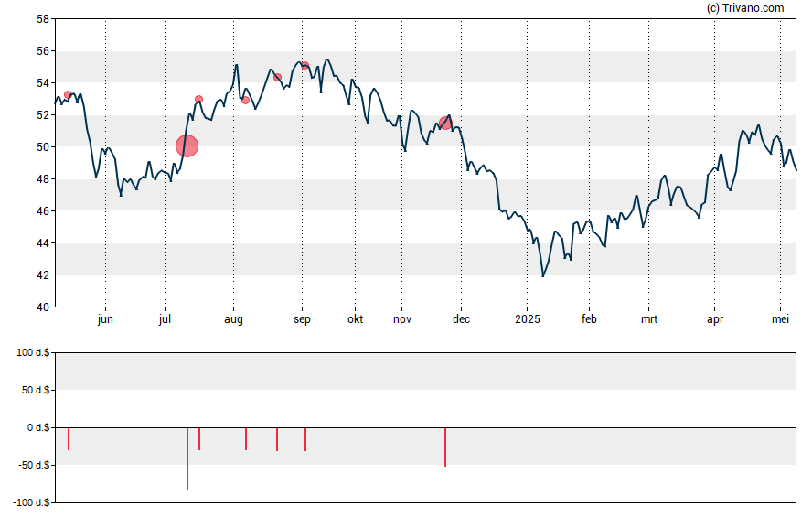Click the "2025" x-axis label

click(528, 319)
